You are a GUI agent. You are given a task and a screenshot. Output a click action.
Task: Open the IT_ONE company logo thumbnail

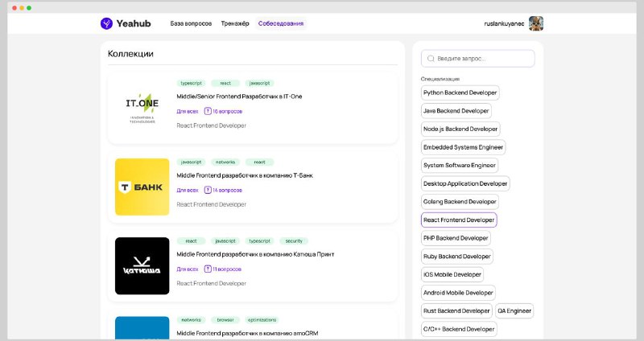142,109
